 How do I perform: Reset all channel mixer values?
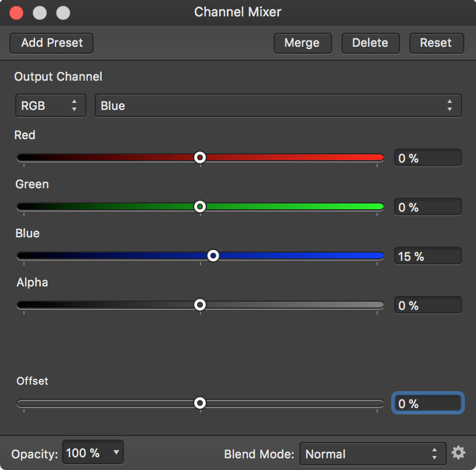436,43
